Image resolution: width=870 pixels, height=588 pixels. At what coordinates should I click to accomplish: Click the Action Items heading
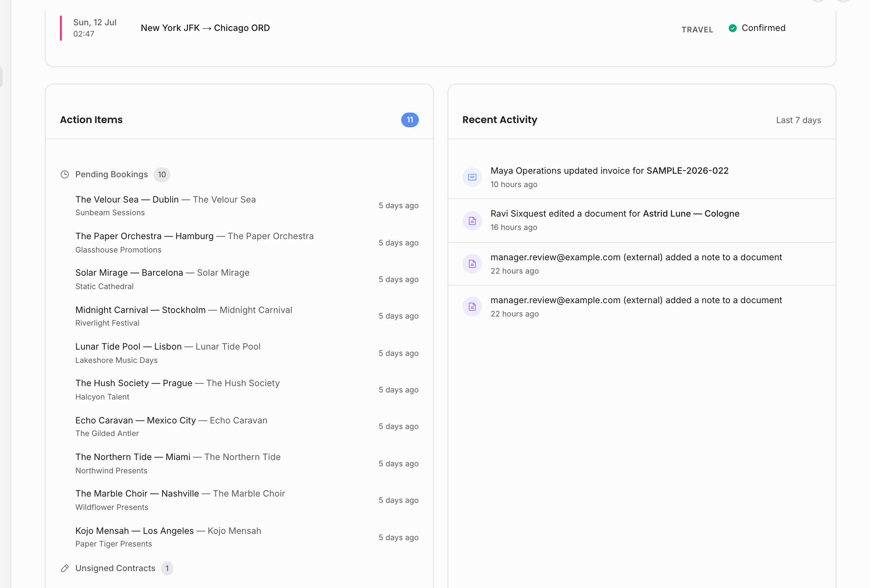click(x=92, y=120)
